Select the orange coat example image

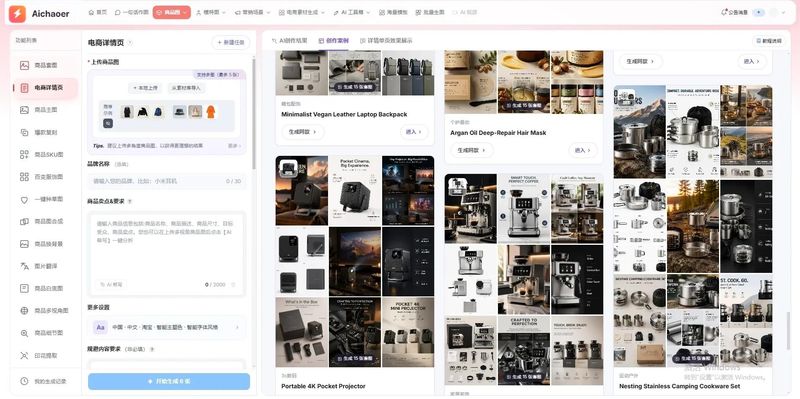(211, 112)
